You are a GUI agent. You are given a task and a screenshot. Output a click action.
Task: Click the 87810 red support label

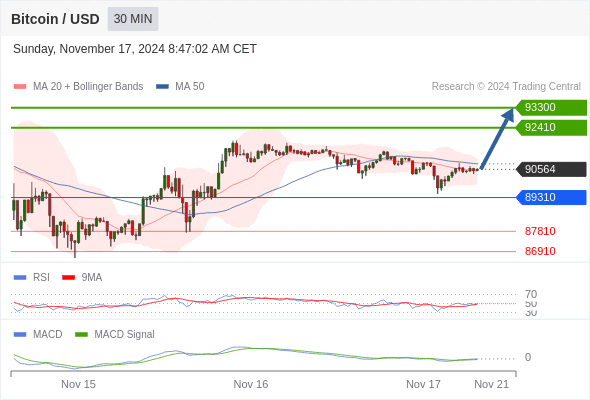coord(540,231)
